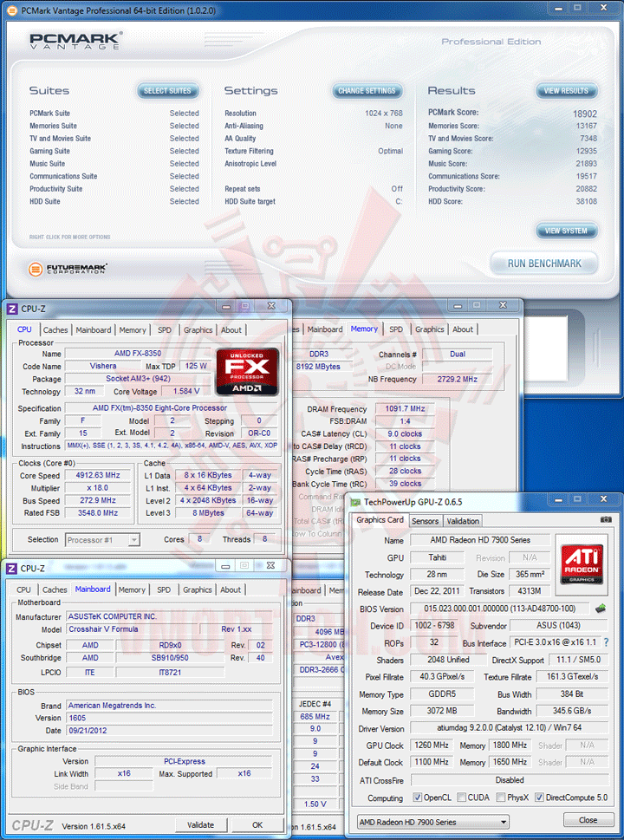Screen dimensions: 624x840
Task: Click the GPU Name field in GPU-Z
Action: 480,540
